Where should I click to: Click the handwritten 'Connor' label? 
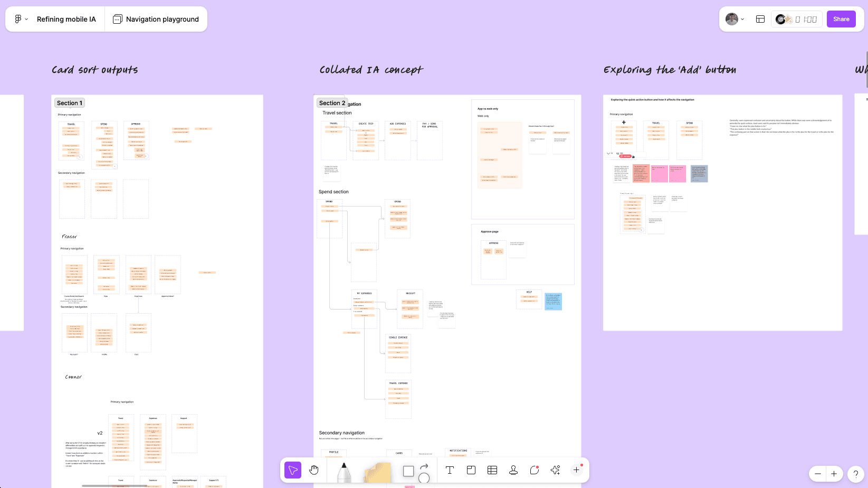[73, 377]
